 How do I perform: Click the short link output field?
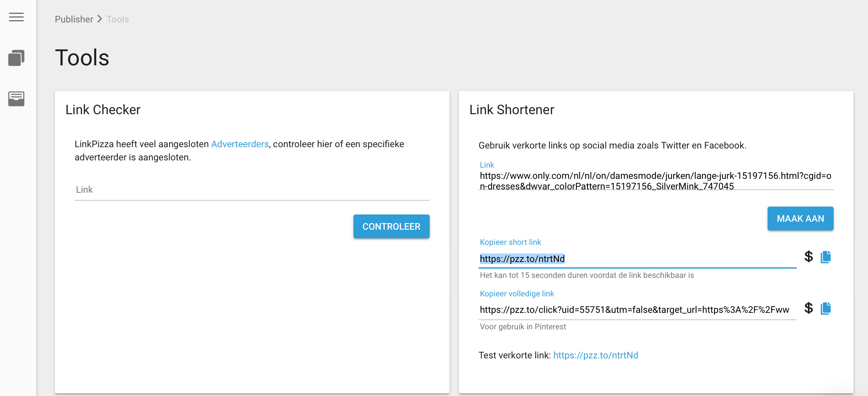[637, 259]
